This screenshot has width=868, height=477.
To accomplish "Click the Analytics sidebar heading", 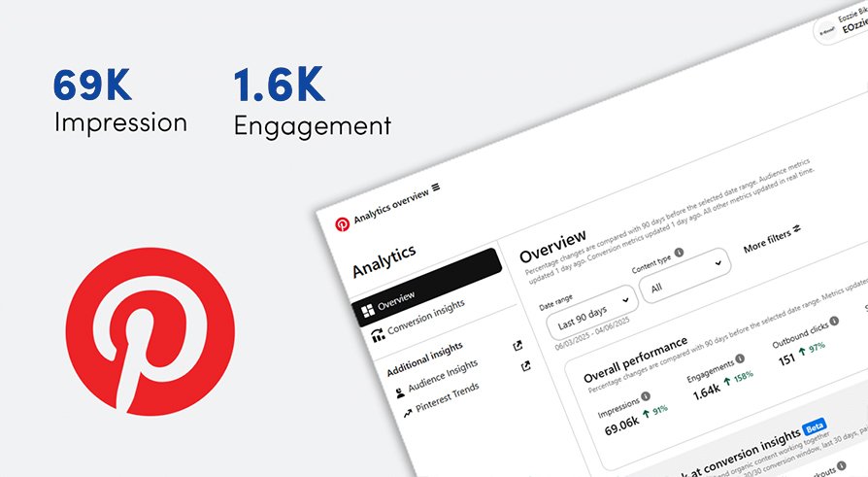I will click(384, 261).
